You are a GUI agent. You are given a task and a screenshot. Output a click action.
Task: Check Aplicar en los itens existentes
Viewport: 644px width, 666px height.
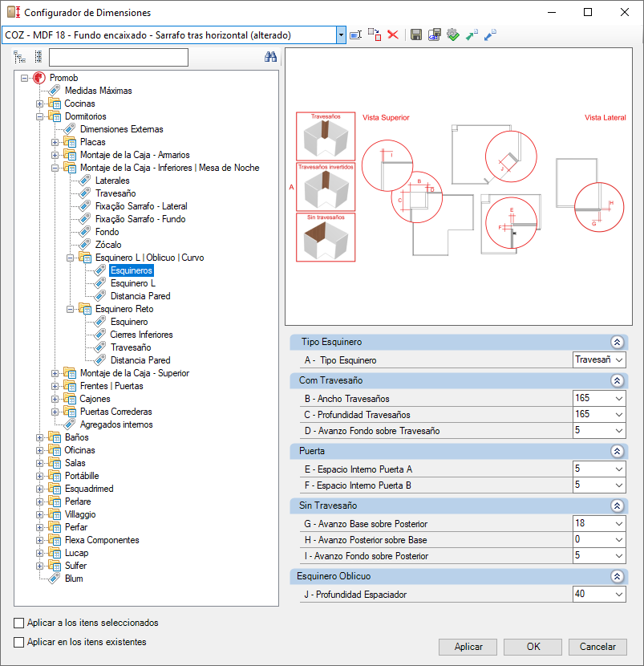18,642
